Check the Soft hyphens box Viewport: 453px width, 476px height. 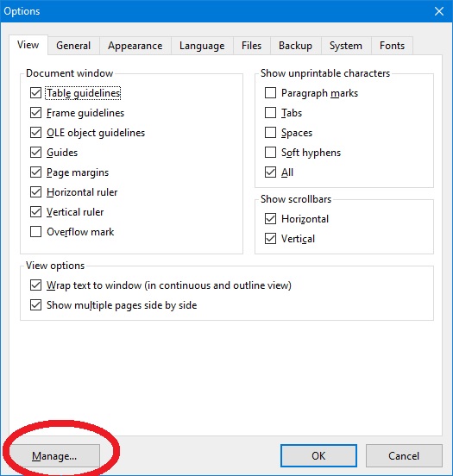pyautogui.click(x=270, y=153)
